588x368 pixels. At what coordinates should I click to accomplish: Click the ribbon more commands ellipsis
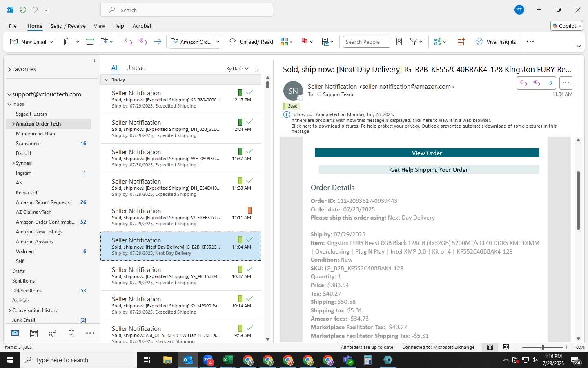[x=530, y=42]
